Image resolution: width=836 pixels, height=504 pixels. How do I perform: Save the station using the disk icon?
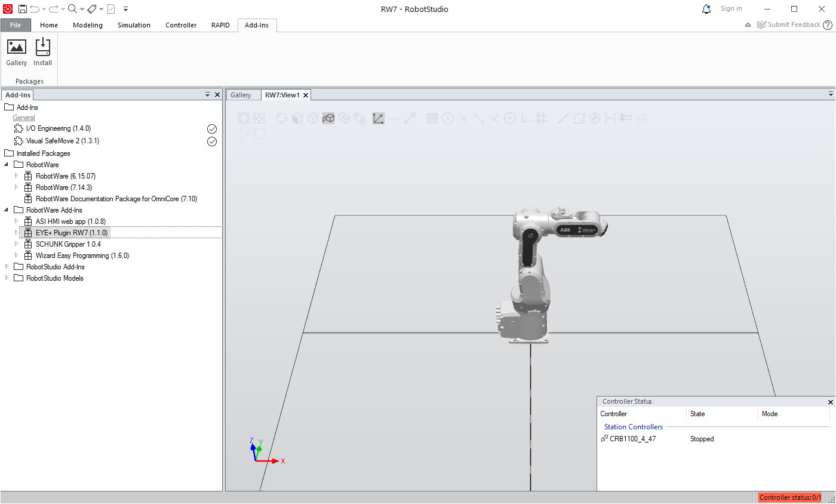click(22, 9)
